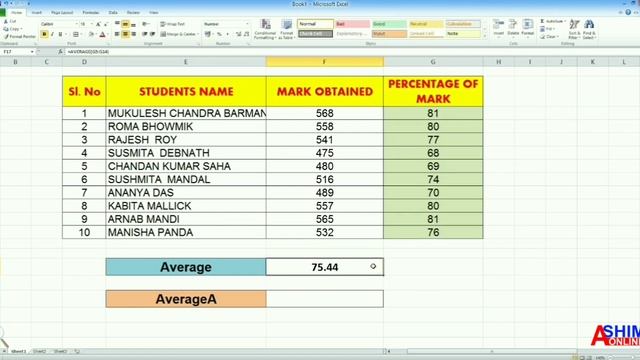
Task: Toggle Underline formatting in the Font group
Action: pos(60,34)
